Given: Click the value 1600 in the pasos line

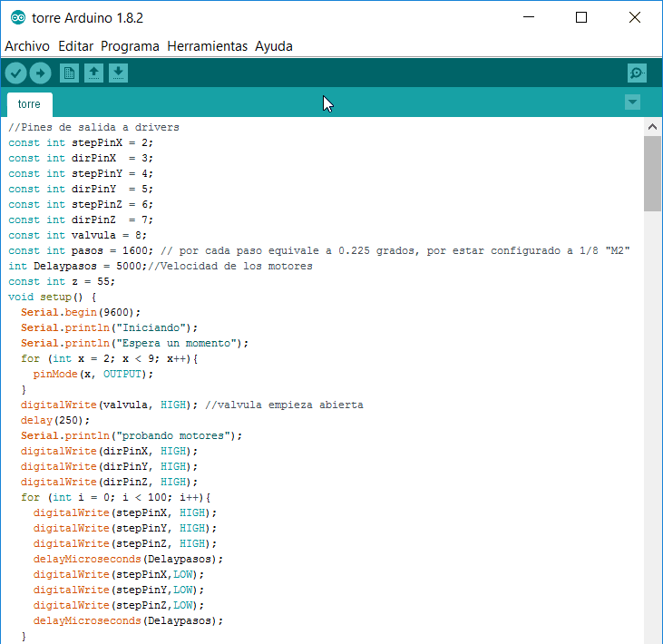Looking at the screenshot, I should [135, 250].
